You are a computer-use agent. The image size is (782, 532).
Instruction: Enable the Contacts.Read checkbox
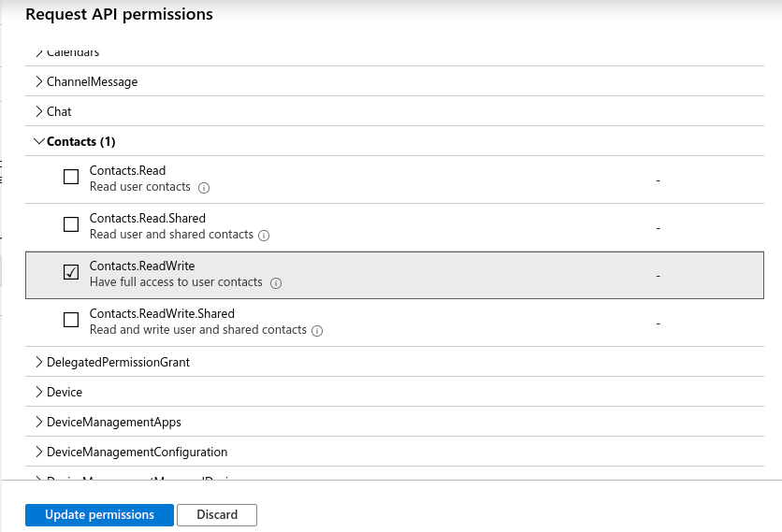point(71,177)
